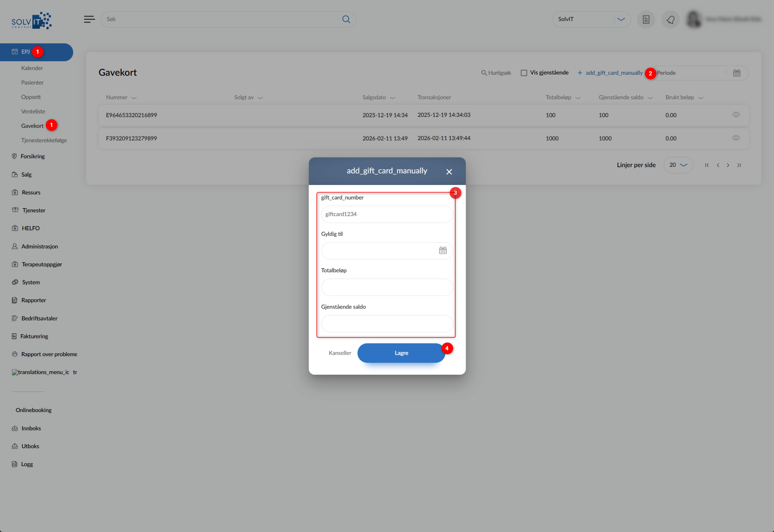Click the Kanseller button
This screenshot has width=774, height=532.
[340, 353]
